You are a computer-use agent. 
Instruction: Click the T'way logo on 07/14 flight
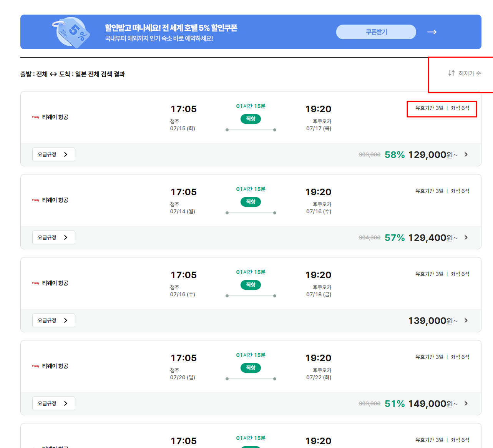[x=36, y=200]
